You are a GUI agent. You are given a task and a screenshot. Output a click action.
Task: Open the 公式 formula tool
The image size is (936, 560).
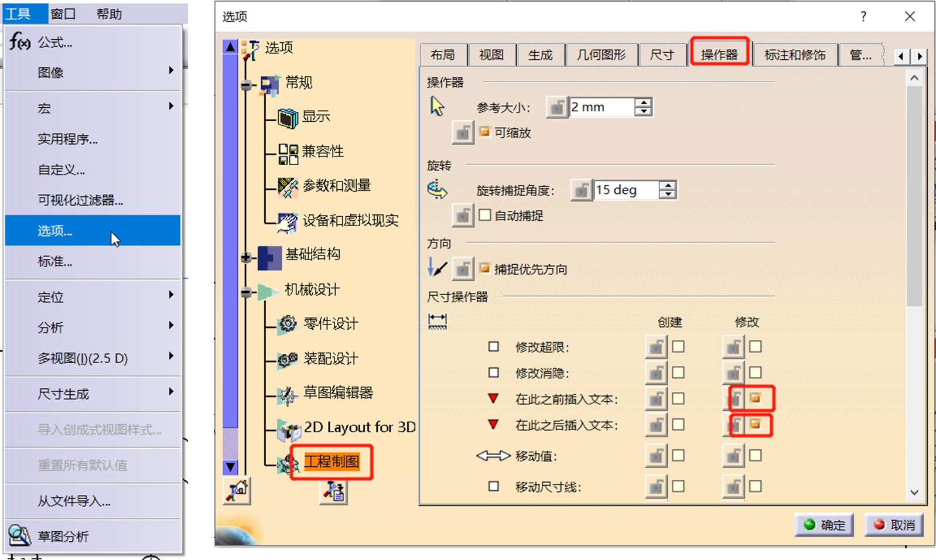point(93,42)
